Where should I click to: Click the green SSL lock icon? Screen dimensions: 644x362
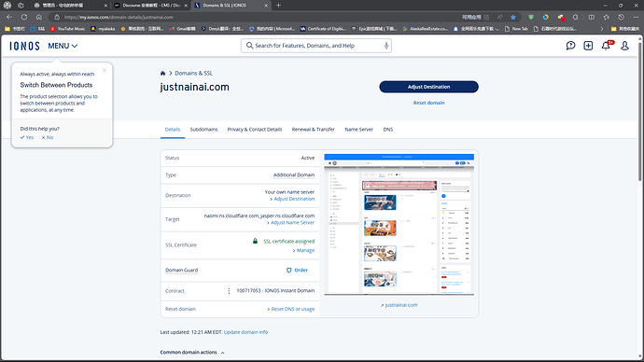pos(255,241)
